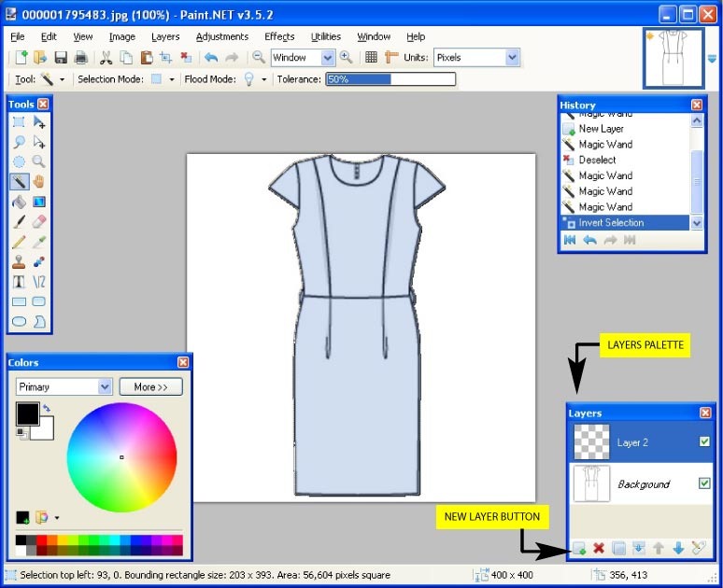Click the Save icon in toolbar
Image resolution: width=723 pixels, height=588 pixels.
tap(61, 58)
